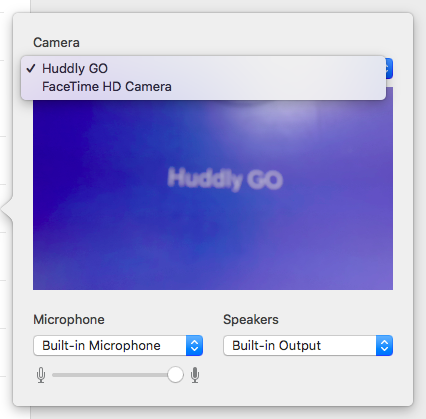Select Huddly GO camera option

click(203, 69)
